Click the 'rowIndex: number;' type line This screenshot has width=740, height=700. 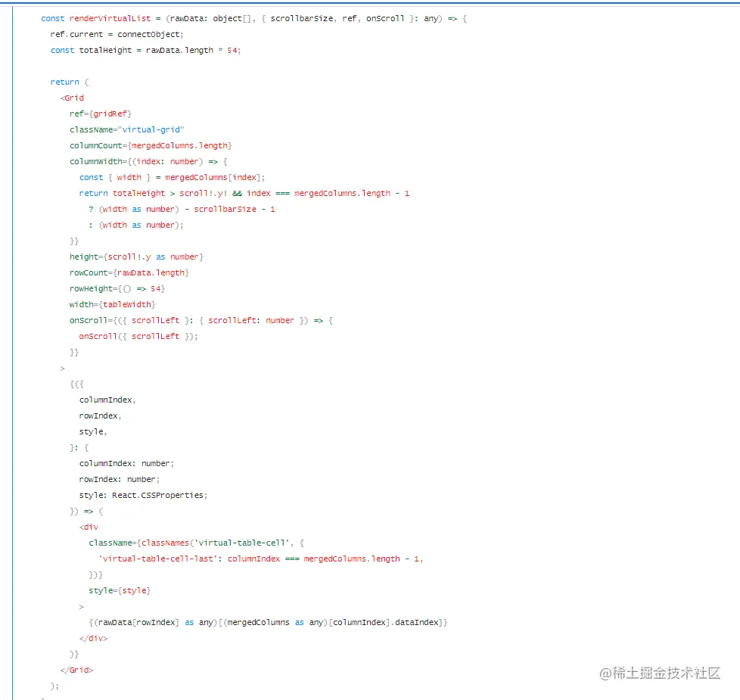120,479
